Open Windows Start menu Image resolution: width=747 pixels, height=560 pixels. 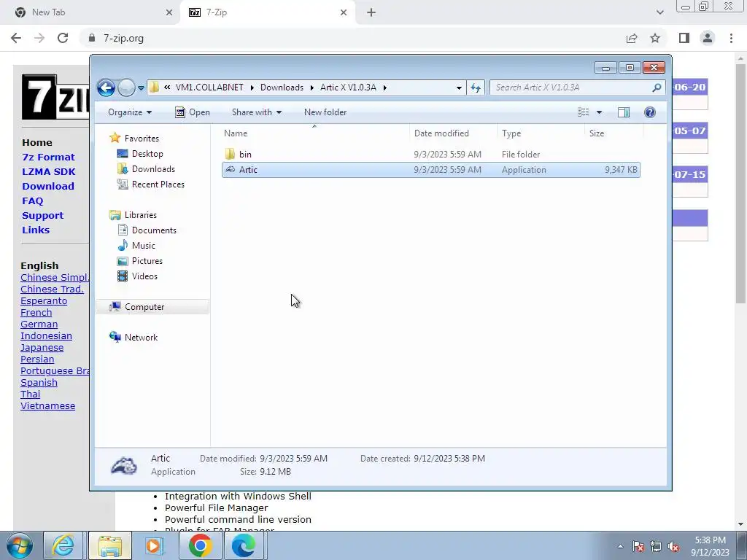pos(20,545)
